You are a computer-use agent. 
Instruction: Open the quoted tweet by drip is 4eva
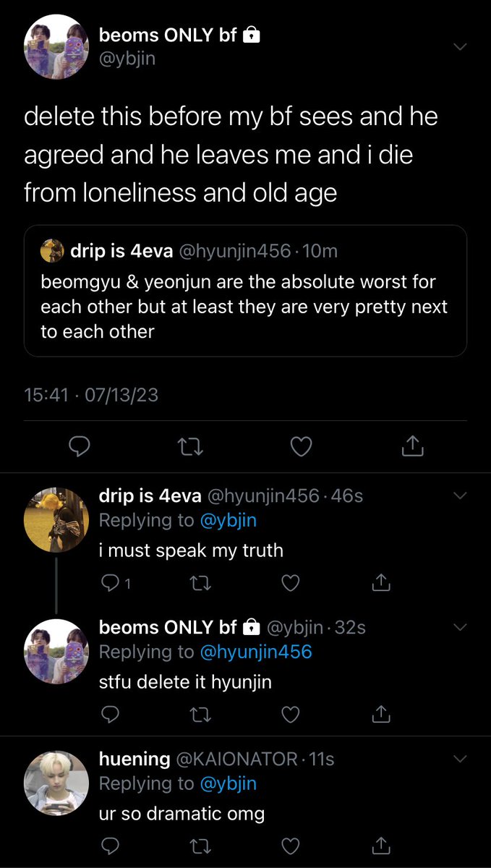pyautogui.click(x=245, y=291)
